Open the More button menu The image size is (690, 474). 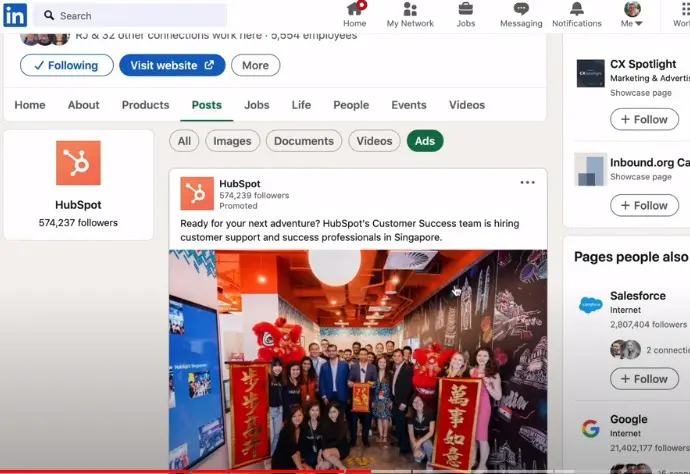point(256,65)
